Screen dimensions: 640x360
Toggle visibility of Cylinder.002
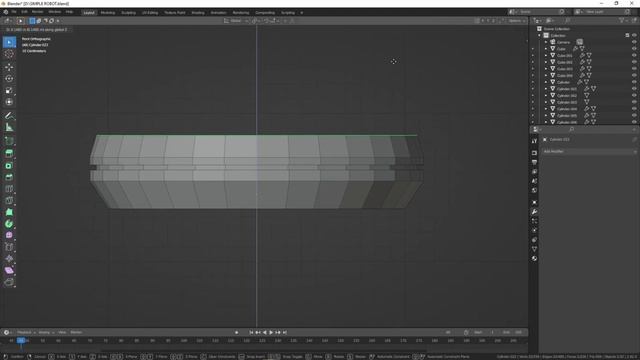click(x=634, y=96)
